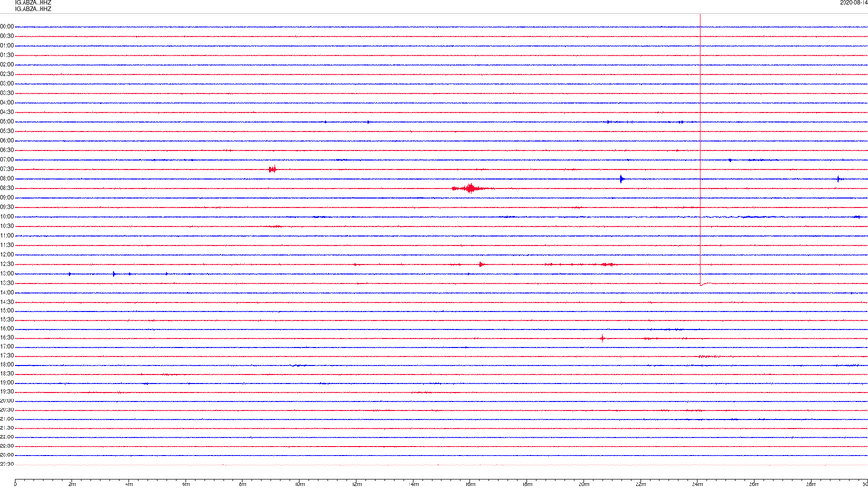The width and height of the screenshot is (868, 488).
Task: Click the 16m axis tick label
Action: [470, 484]
